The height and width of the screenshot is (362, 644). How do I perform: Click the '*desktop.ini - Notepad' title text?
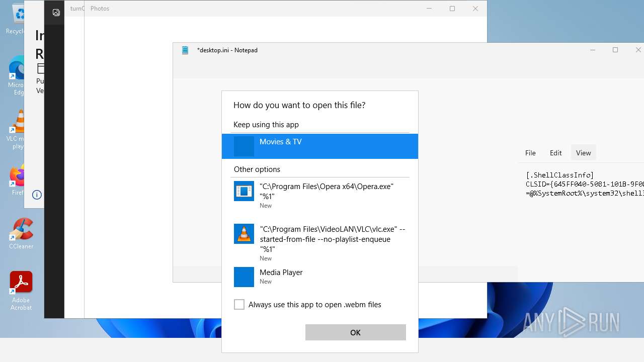click(x=227, y=50)
